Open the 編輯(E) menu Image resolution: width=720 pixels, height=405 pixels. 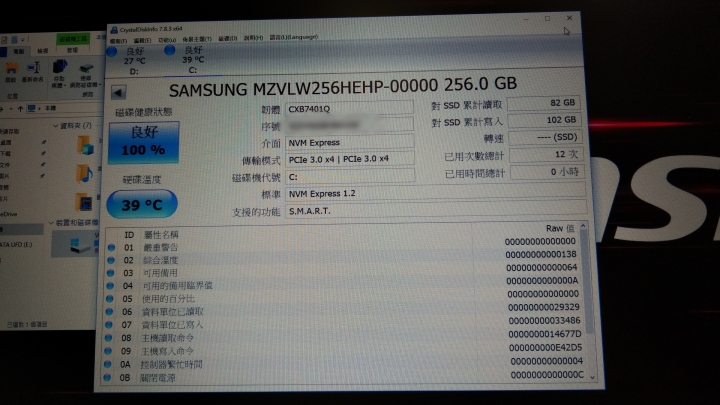(x=142, y=41)
